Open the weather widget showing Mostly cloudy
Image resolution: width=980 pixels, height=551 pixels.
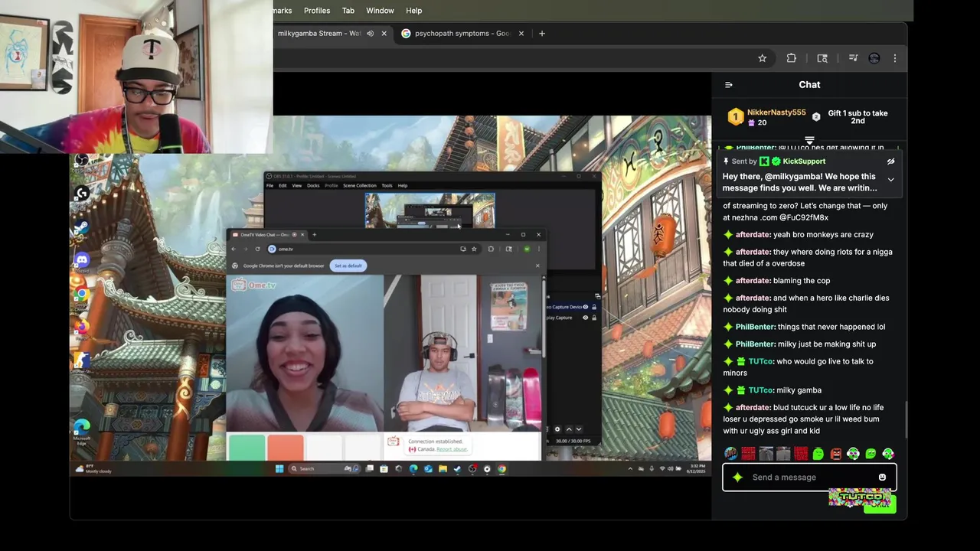click(94, 469)
